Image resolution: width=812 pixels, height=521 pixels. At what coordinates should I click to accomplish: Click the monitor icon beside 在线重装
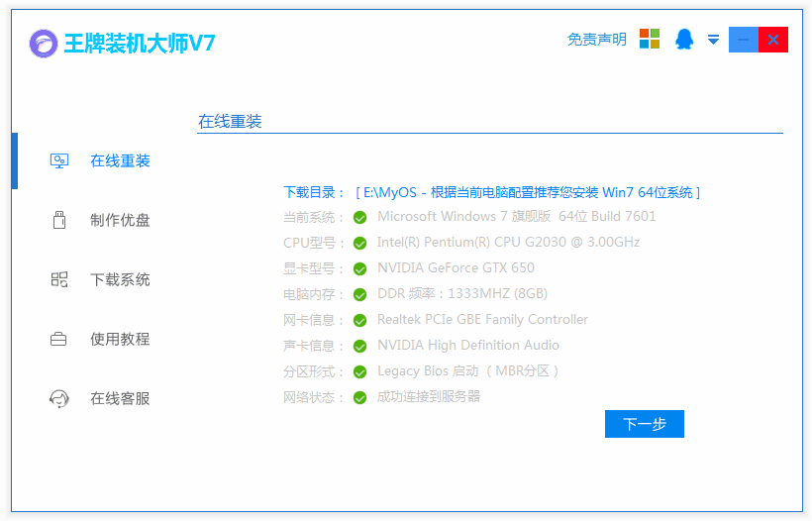click(59, 161)
